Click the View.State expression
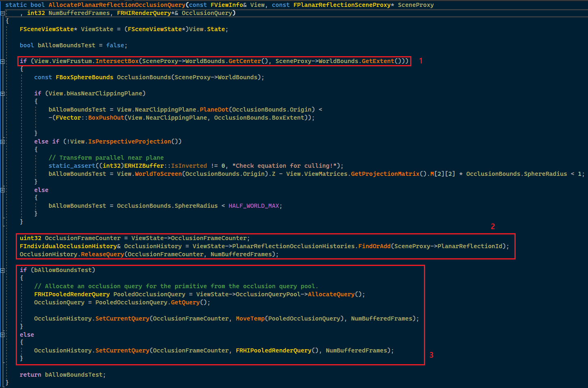Screen dimensions: 588x388 pos(207,29)
